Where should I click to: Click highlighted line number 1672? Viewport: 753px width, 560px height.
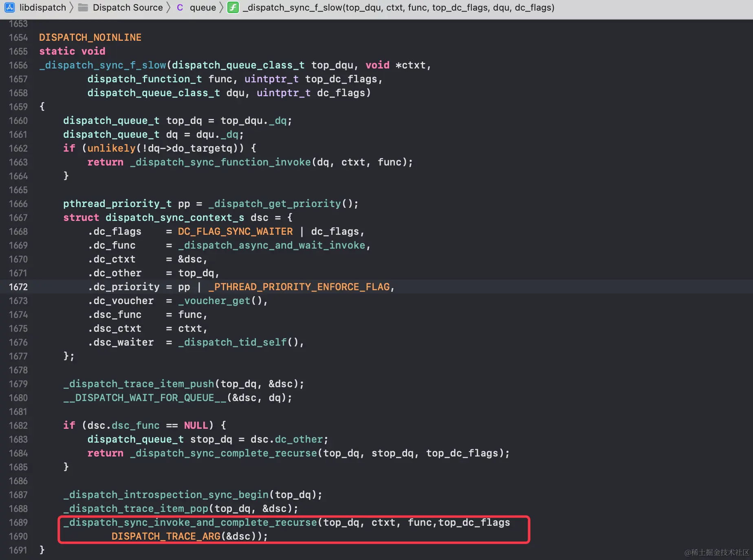click(18, 287)
